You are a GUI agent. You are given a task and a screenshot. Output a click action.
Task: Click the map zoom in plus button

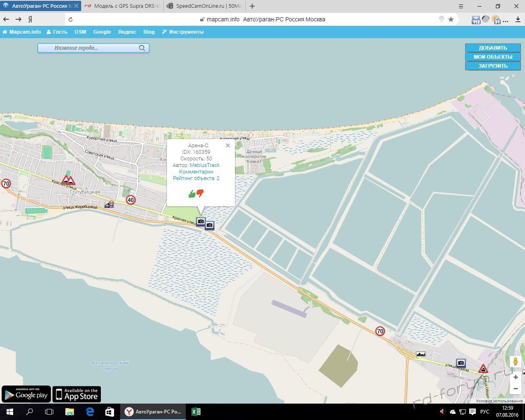click(516, 377)
